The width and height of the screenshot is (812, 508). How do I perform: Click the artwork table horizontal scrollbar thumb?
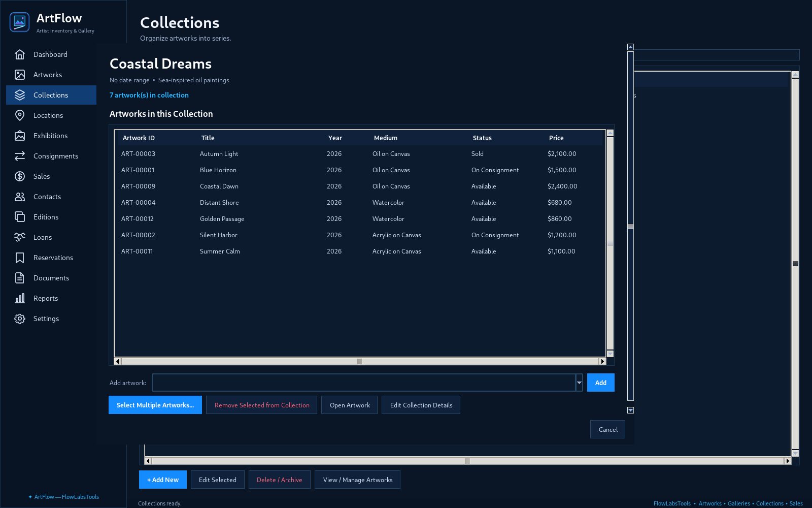tap(360, 361)
